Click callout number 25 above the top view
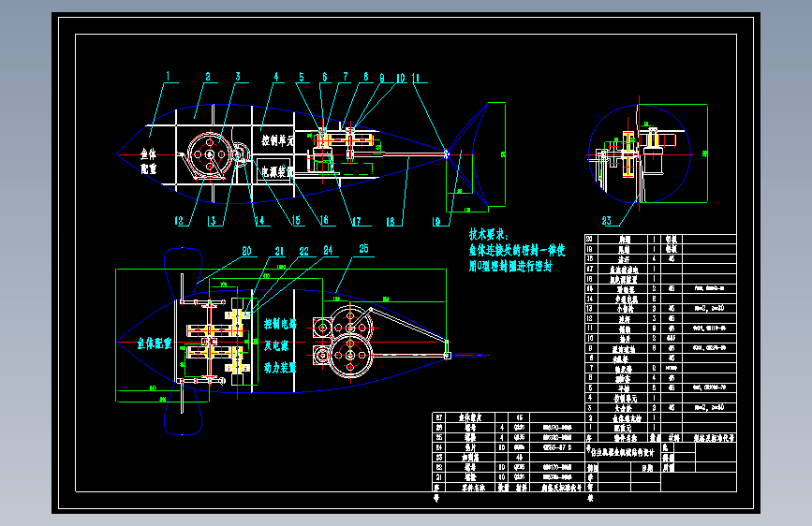Screen dimensions: 812x526 [x=363, y=249]
